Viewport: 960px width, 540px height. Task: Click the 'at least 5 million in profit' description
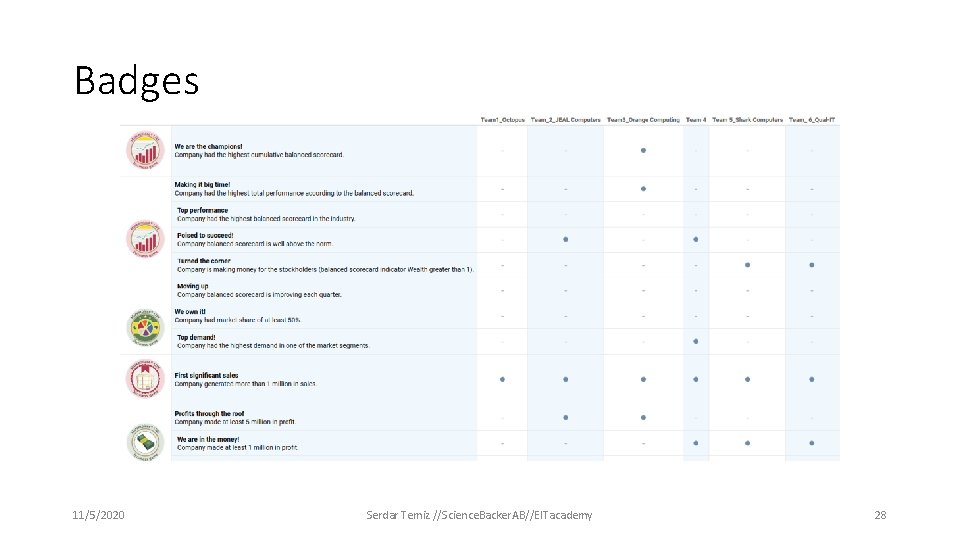click(234, 422)
